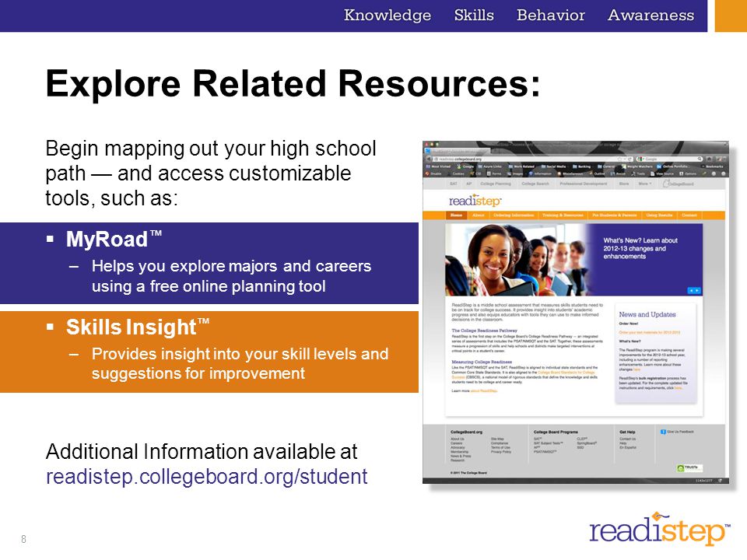747x560 pixels.
Task: Select the Awareness header tab
Action: click(651, 16)
